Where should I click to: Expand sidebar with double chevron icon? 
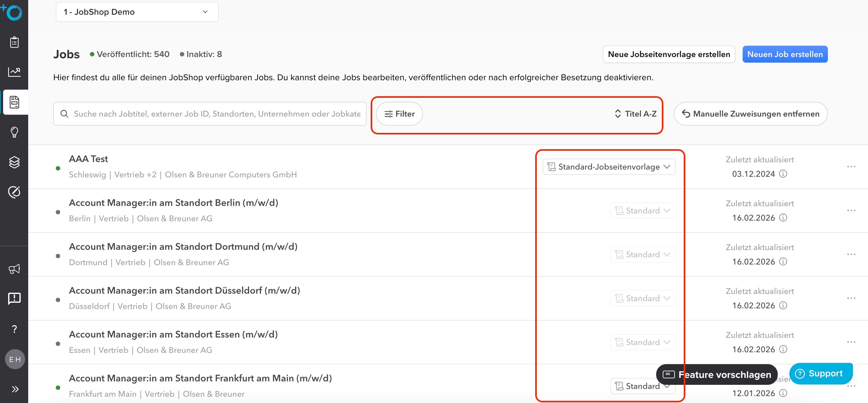15,389
